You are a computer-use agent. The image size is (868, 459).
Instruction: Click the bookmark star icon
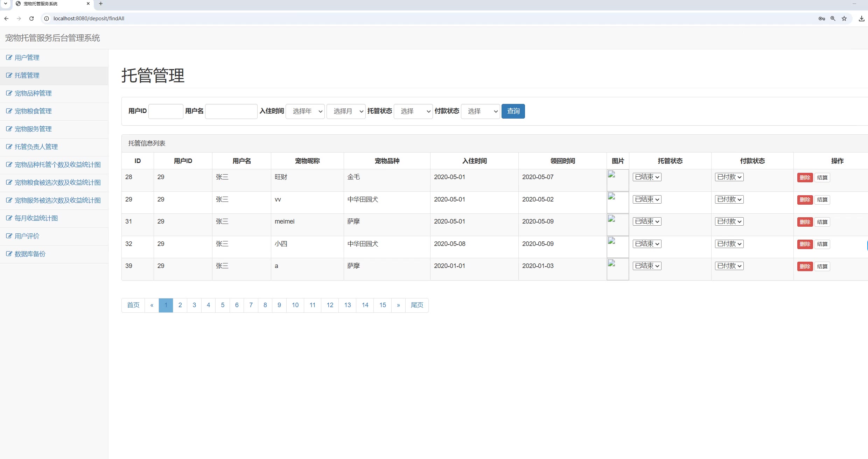point(844,19)
